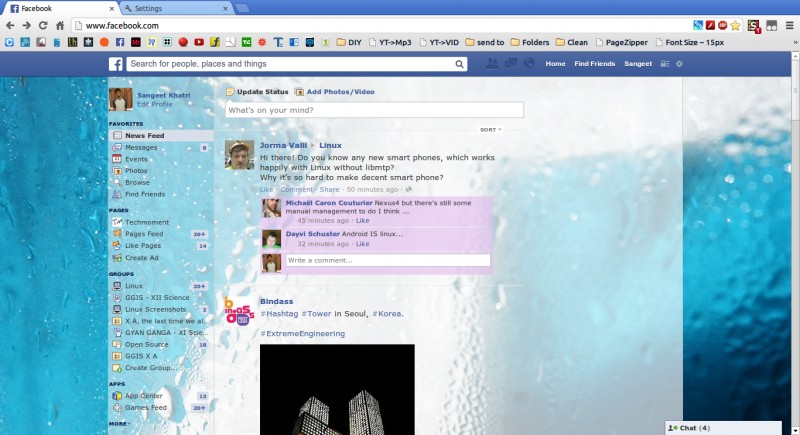Open the Chrome menu icon
This screenshot has width=800, height=435.
tap(789, 25)
